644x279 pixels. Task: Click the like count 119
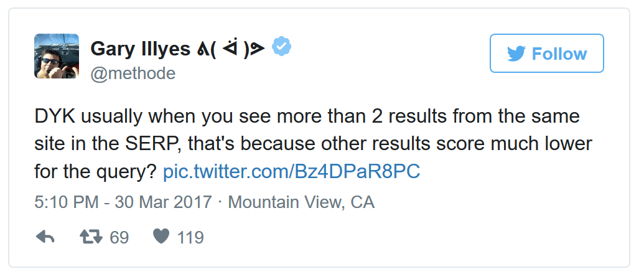189,238
